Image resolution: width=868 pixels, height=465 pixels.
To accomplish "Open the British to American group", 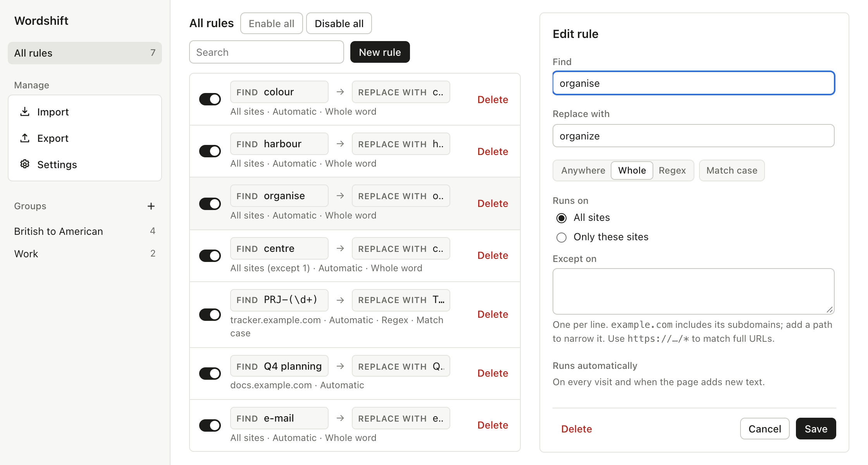I will coord(85,231).
